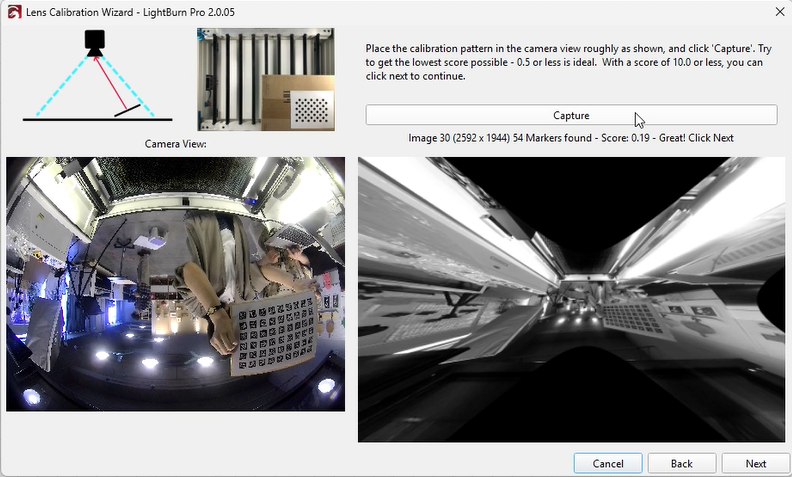This screenshot has width=792, height=477.
Task: Click the red arrow in placement diagram
Action: click(111, 82)
